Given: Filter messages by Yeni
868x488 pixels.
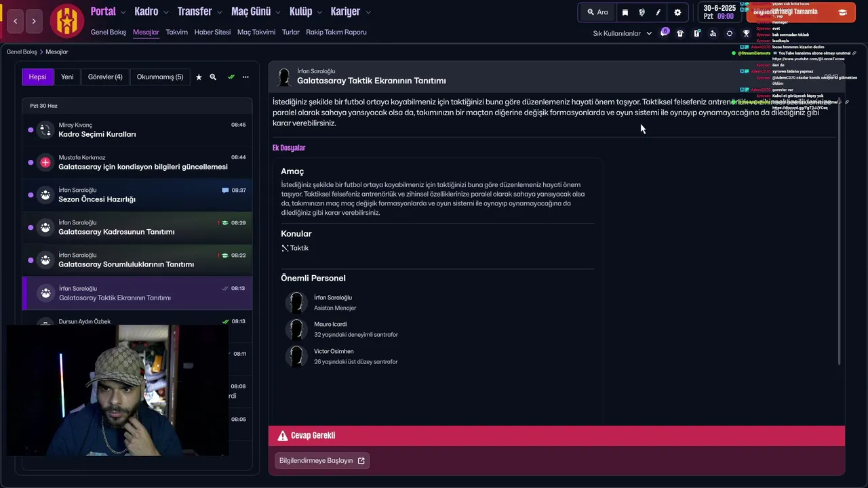Looking at the screenshot, I should (x=67, y=77).
